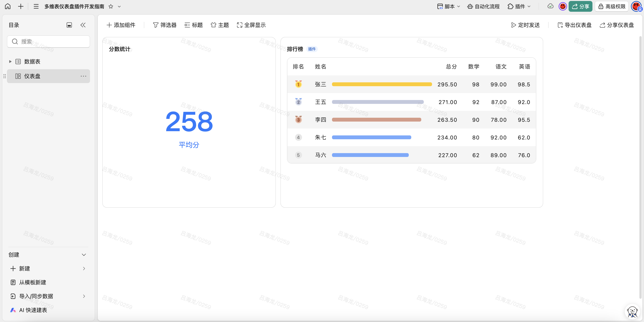Click the plus icon beside home
Image resolution: width=644 pixels, height=322 pixels.
tap(21, 6)
